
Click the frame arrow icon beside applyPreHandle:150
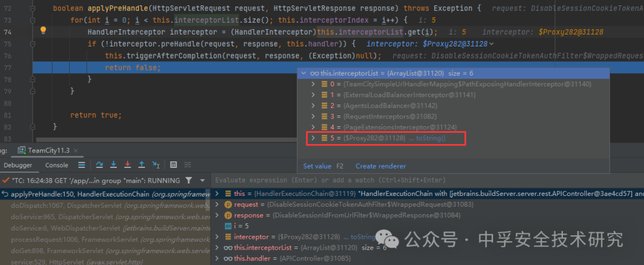pyautogui.click(x=5, y=194)
